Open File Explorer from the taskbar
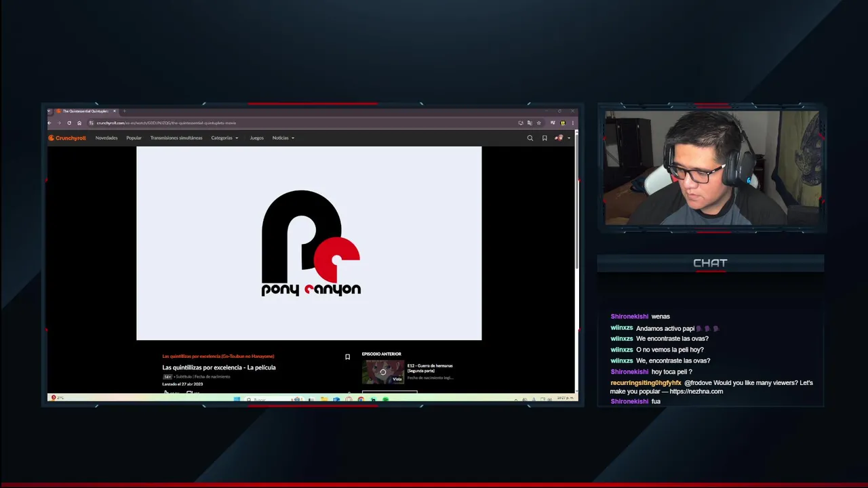The image size is (868, 488). [323, 399]
